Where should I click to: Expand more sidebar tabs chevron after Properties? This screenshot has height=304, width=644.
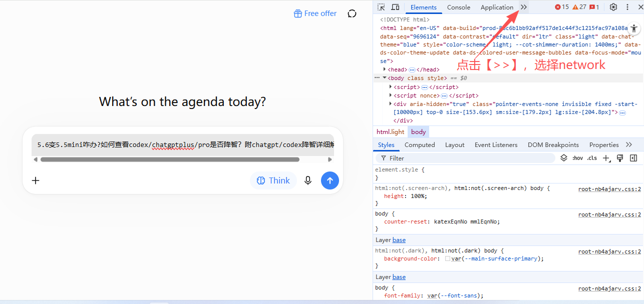629,144
